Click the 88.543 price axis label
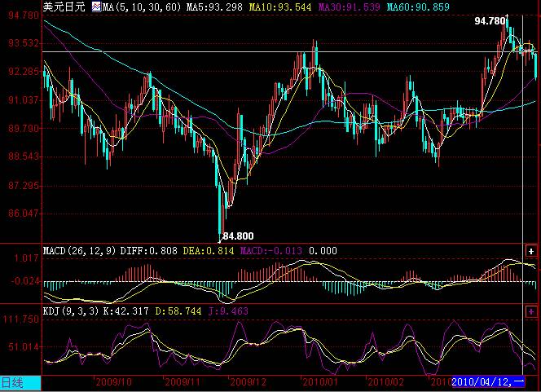Screen dimensions: 541x392 [x=24, y=156]
